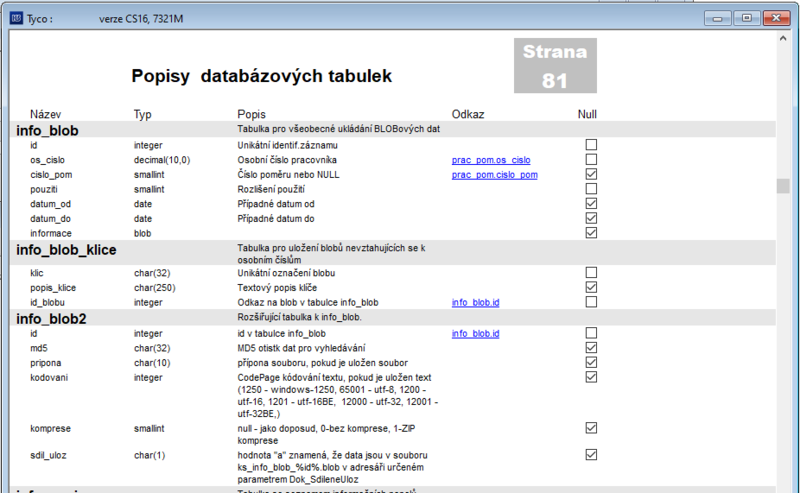Select the pripona field name
This screenshot has height=493, width=800.
45,363
